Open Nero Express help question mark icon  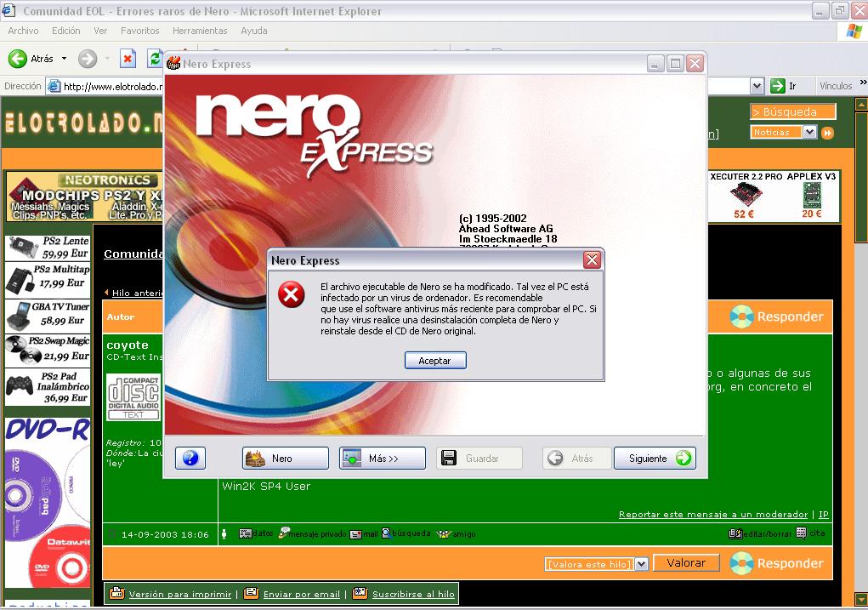point(190,459)
